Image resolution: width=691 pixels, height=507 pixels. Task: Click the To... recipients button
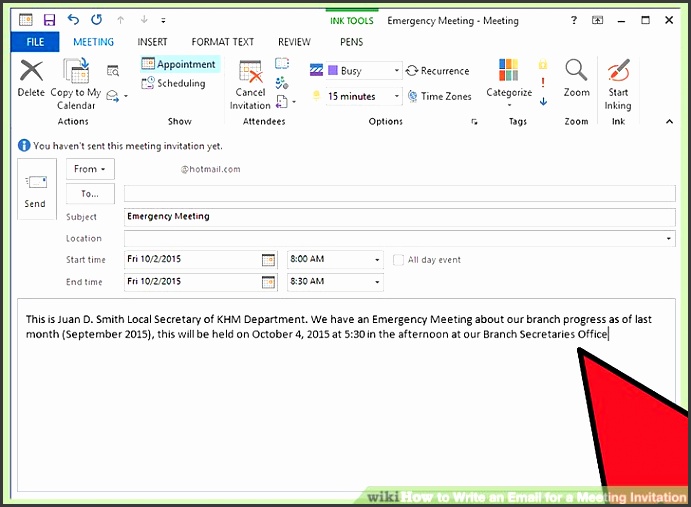90,194
